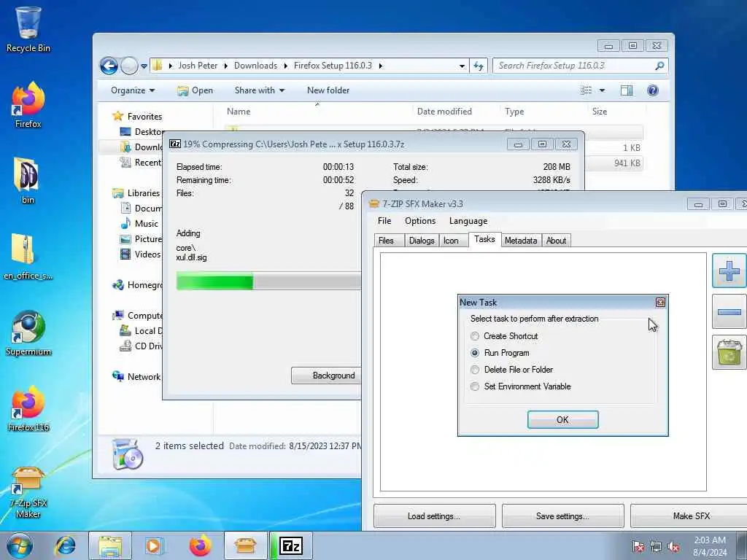Clear tasks with green recycle bin icon

pyautogui.click(x=729, y=352)
